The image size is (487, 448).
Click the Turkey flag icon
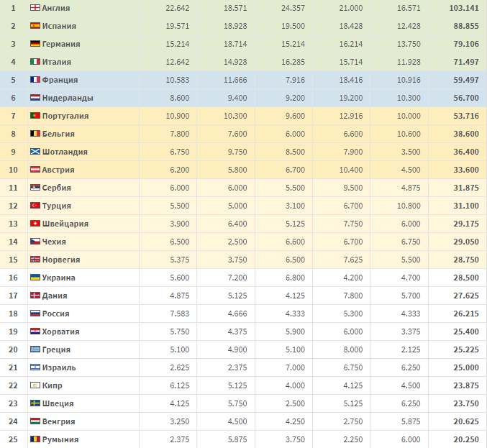point(35,206)
